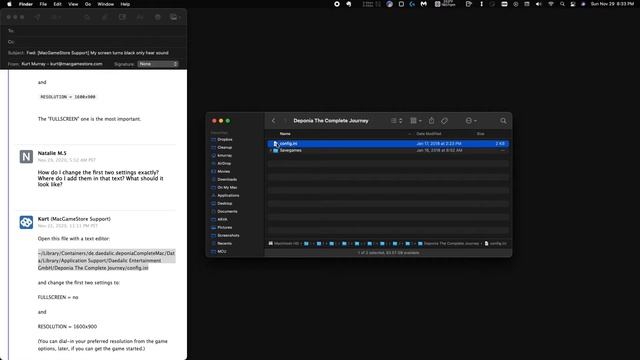Open Documents in Finder sidebar
Image resolution: width=640 pixels, height=360 pixels.
pos(227,211)
